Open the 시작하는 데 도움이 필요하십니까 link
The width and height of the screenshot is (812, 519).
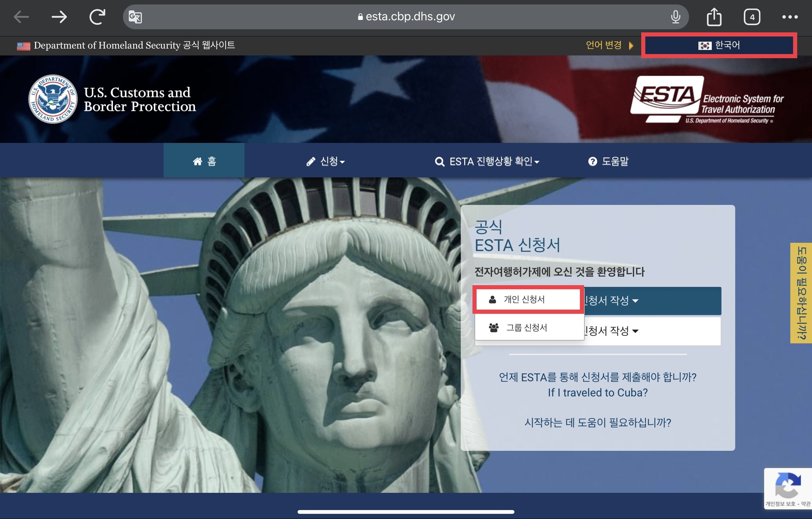(x=597, y=423)
